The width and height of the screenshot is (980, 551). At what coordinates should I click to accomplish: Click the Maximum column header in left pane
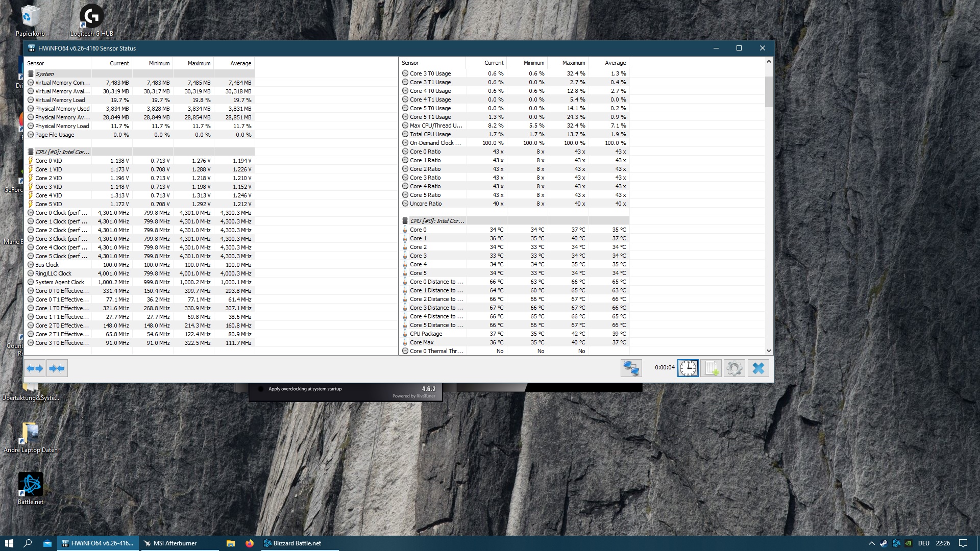(x=199, y=63)
